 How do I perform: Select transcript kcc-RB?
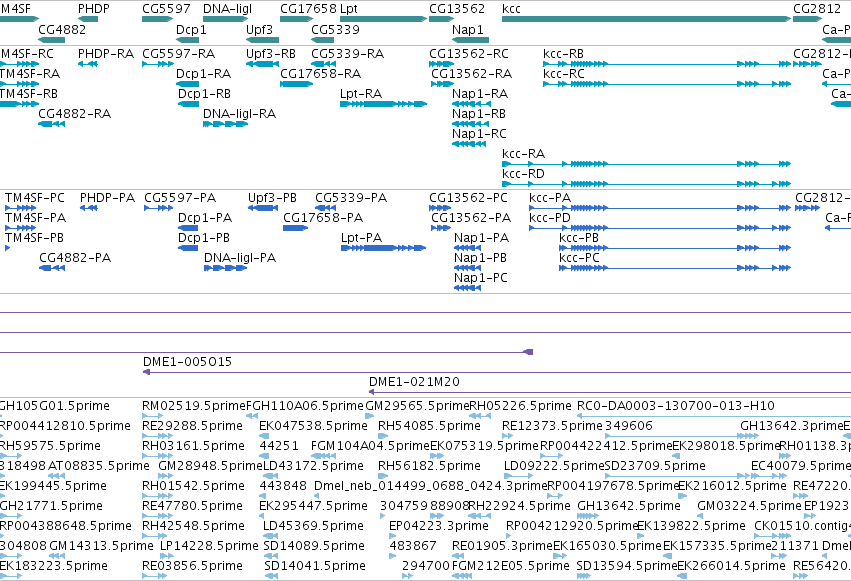click(x=667, y=64)
